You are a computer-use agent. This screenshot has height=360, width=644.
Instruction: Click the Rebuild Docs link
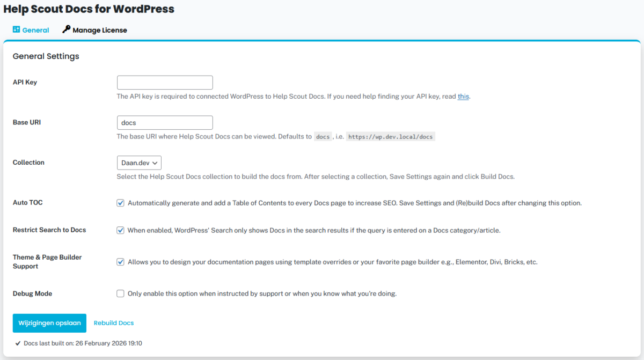[x=114, y=323]
